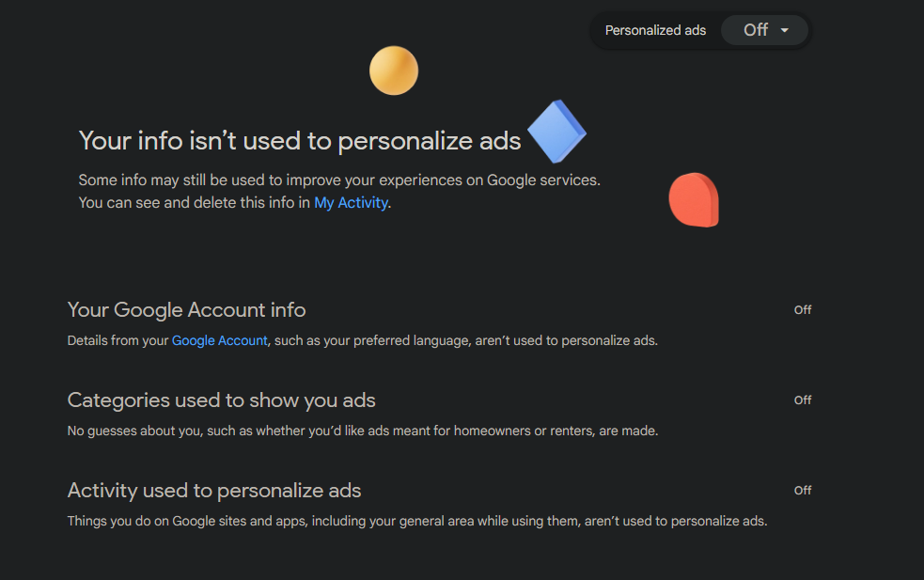Click Off status for Google Account info
Image resolution: width=924 pixels, height=580 pixels.
[803, 310]
